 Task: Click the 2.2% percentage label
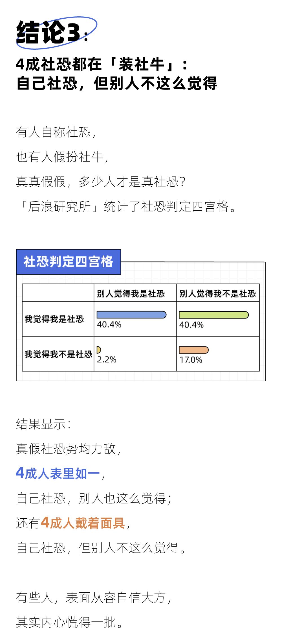pos(107,359)
